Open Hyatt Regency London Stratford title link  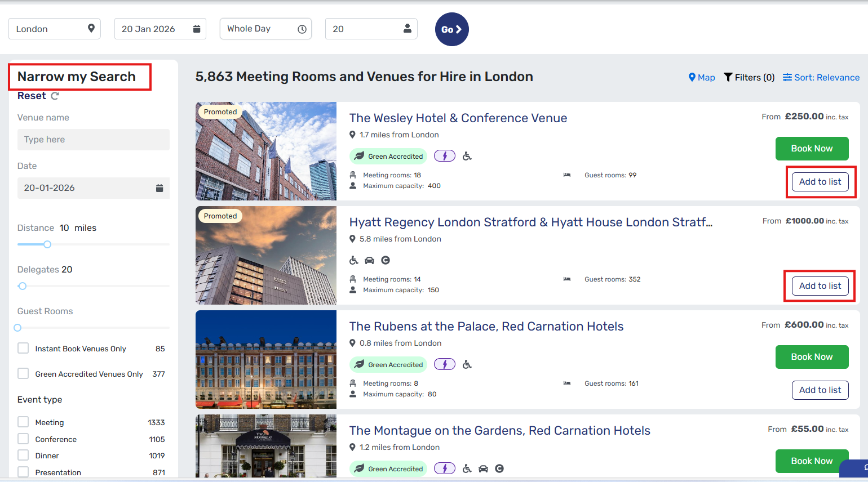click(x=531, y=222)
